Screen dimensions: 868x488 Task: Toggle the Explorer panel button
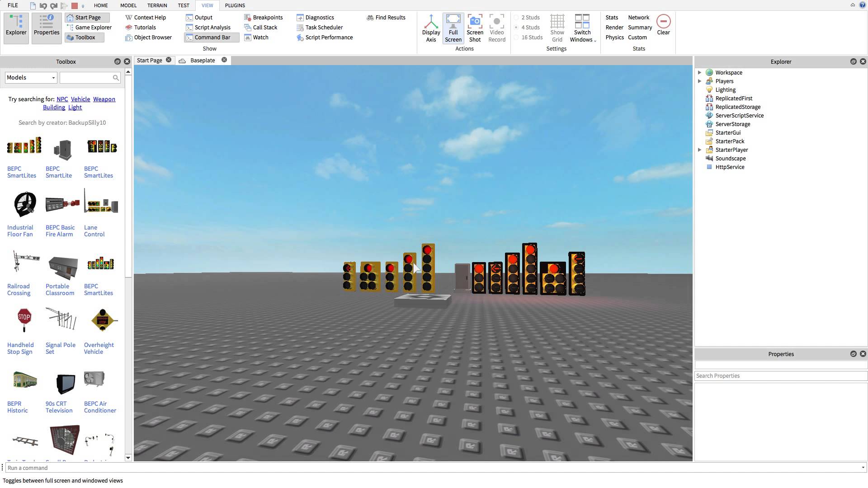(16, 28)
